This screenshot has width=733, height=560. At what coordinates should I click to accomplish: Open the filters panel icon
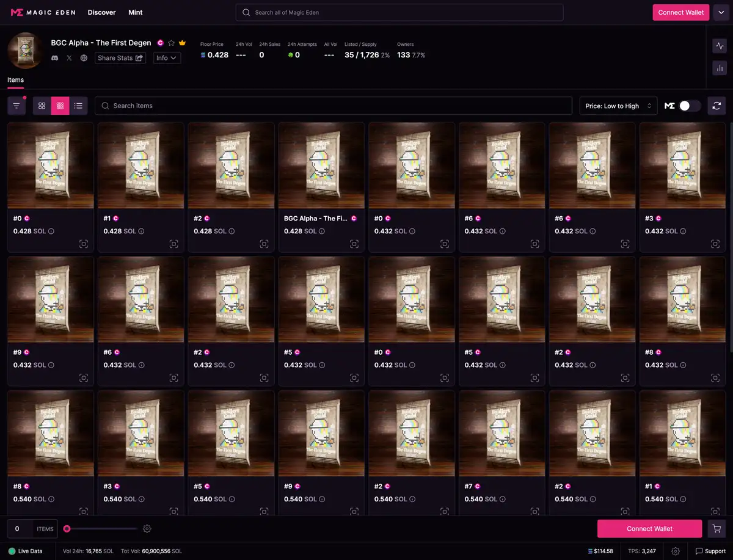click(x=16, y=106)
